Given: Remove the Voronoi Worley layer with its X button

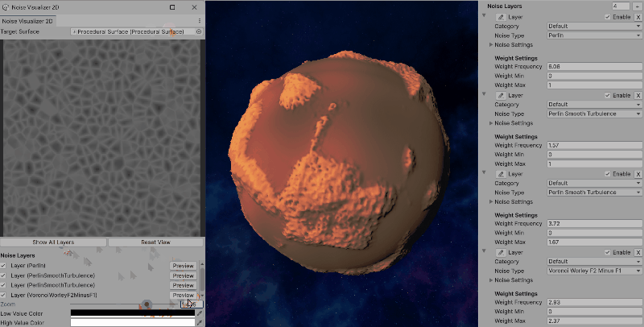Looking at the screenshot, I should point(638,252).
